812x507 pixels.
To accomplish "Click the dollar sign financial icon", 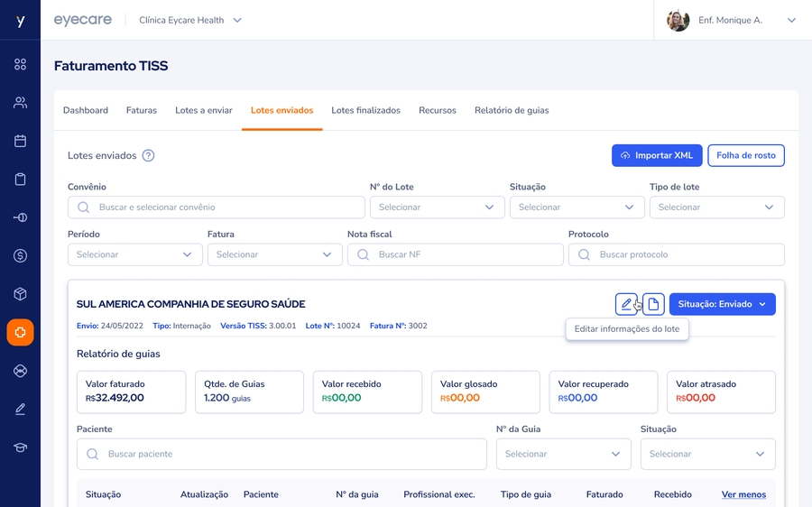I will (20, 256).
